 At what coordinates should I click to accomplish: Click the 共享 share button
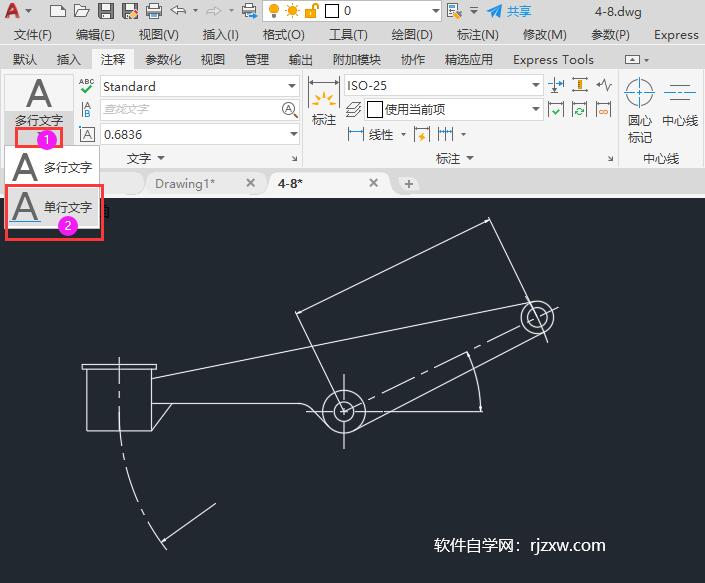click(x=509, y=11)
